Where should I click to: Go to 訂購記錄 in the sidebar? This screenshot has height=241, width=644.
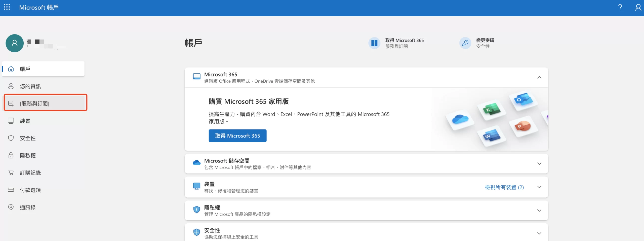pos(30,173)
